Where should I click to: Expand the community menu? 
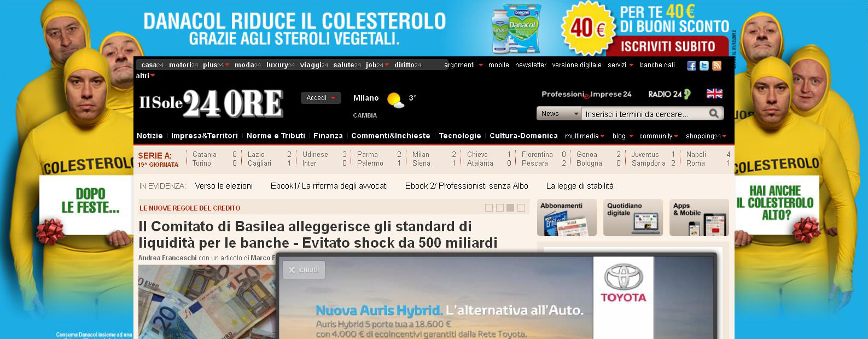click(659, 136)
